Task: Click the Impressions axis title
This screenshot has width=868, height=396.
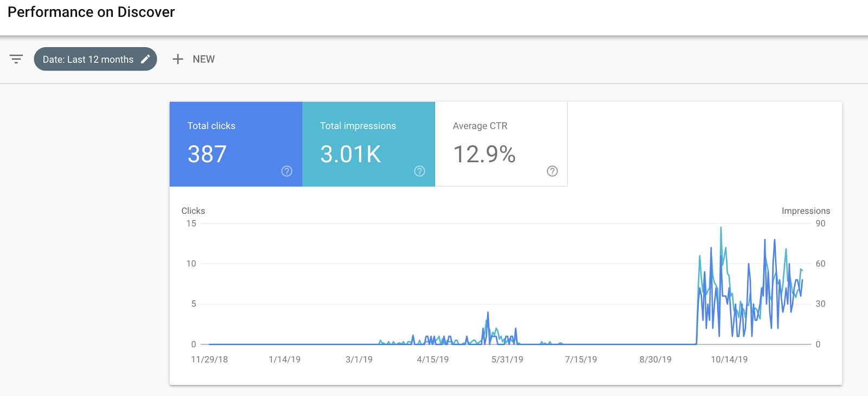Action: coord(806,211)
